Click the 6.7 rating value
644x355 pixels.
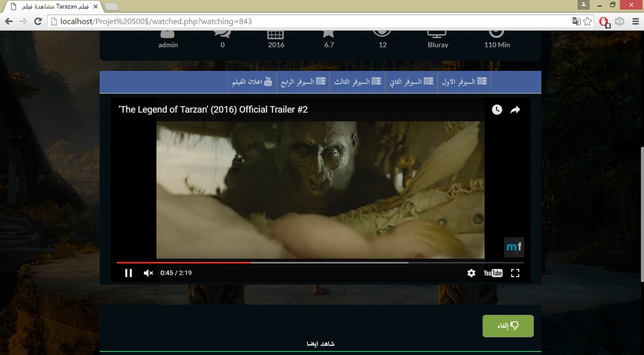(329, 45)
